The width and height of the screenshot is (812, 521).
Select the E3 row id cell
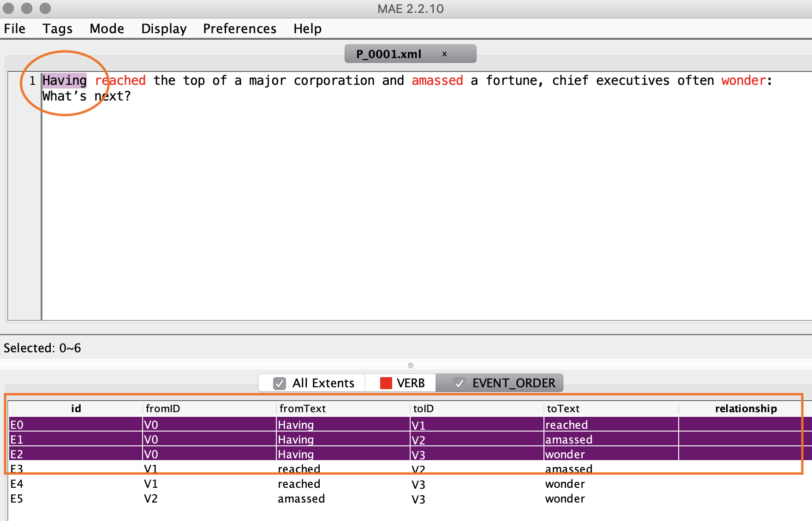pos(76,469)
